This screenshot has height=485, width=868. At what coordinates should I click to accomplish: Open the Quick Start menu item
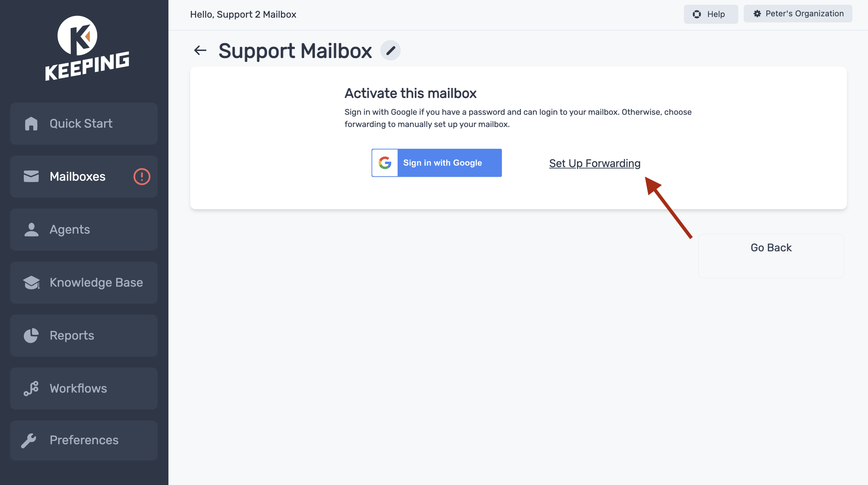pyautogui.click(x=84, y=124)
